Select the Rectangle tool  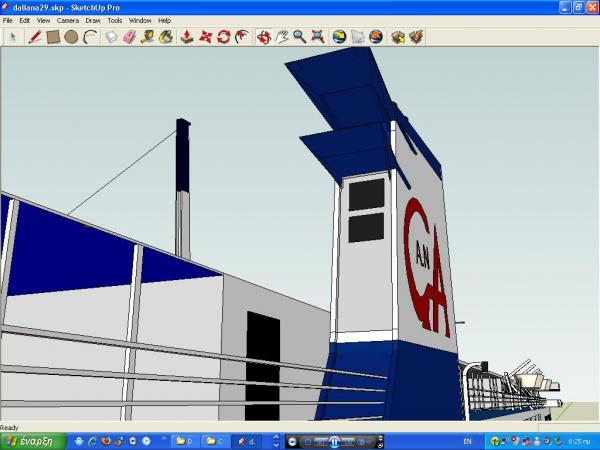[x=53, y=37]
